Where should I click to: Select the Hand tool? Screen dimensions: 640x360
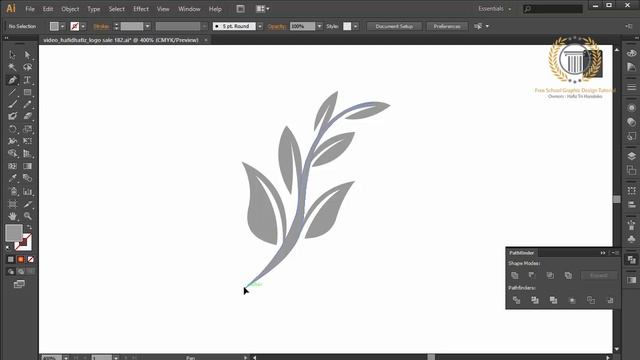[x=12, y=216]
